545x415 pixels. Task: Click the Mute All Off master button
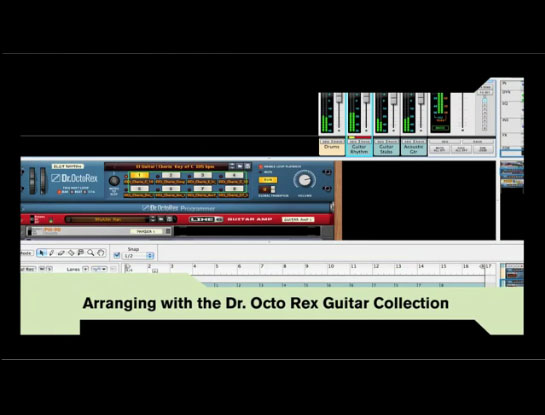(439, 149)
